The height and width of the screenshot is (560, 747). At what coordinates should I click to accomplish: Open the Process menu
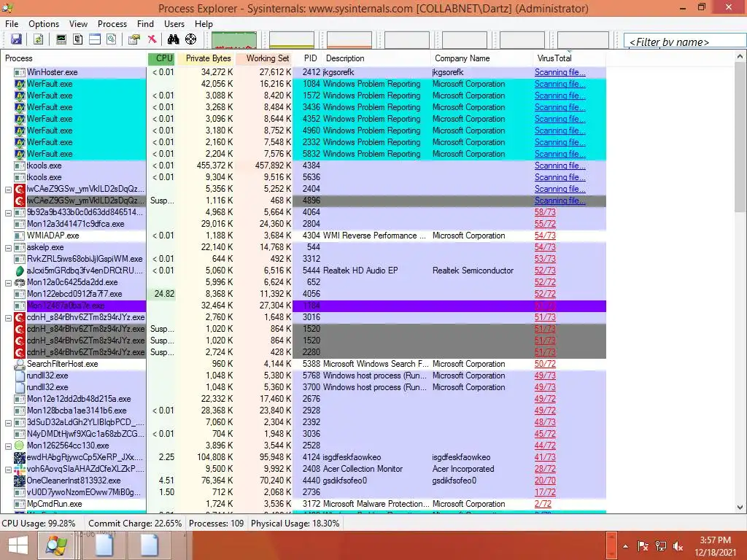pyautogui.click(x=112, y=24)
